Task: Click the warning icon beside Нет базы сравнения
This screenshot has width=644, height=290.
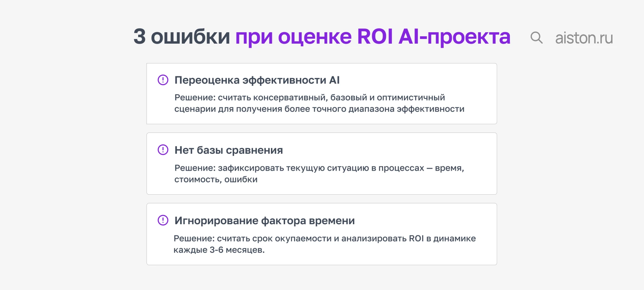Action: [163, 150]
